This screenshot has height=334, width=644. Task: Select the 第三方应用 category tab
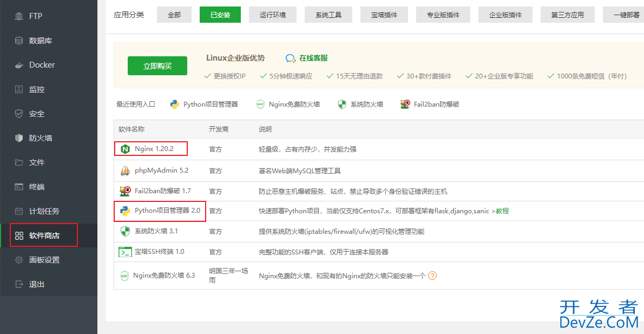(568, 15)
